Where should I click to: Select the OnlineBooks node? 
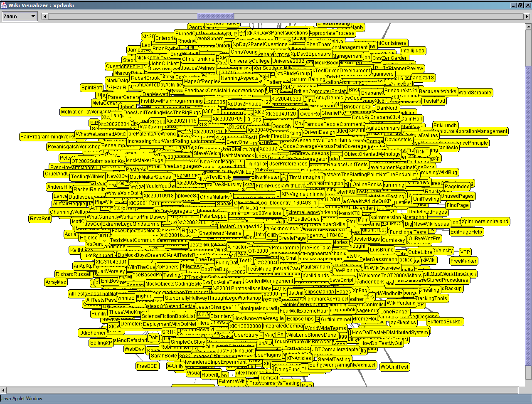(367, 185)
